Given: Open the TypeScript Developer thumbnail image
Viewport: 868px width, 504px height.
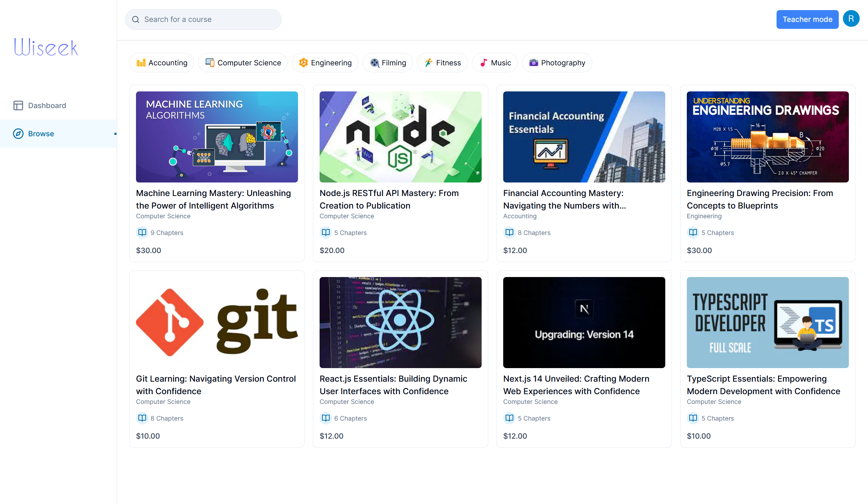Looking at the screenshot, I should point(767,322).
